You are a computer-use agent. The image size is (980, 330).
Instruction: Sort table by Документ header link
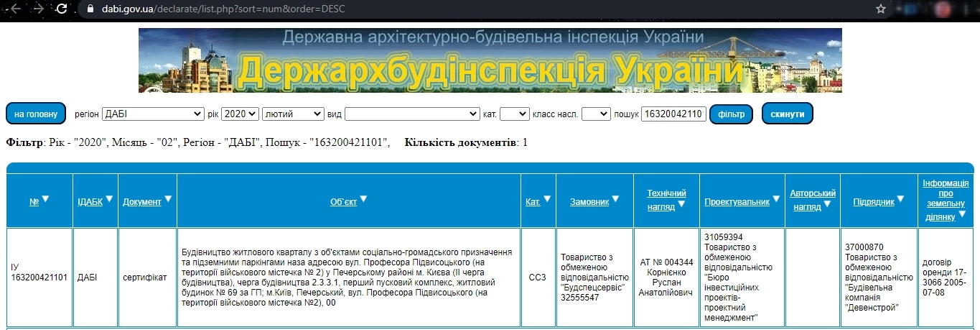tap(141, 202)
